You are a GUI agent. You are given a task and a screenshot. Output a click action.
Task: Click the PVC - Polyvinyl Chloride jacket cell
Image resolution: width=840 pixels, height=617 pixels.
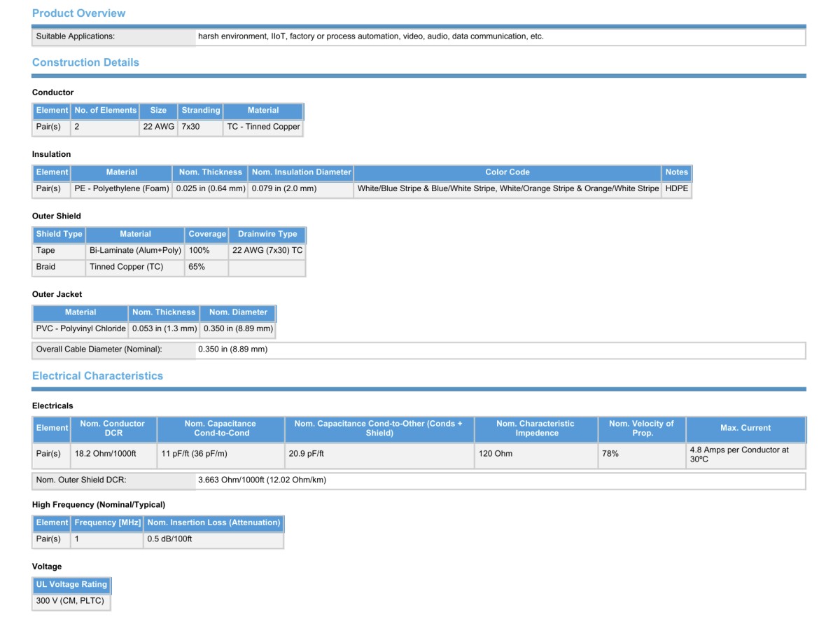pyautogui.click(x=80, y=328)
